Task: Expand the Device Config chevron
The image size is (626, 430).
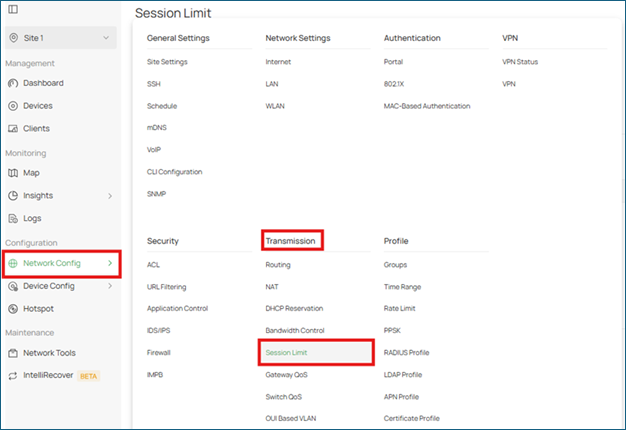Action: point(110,286)
